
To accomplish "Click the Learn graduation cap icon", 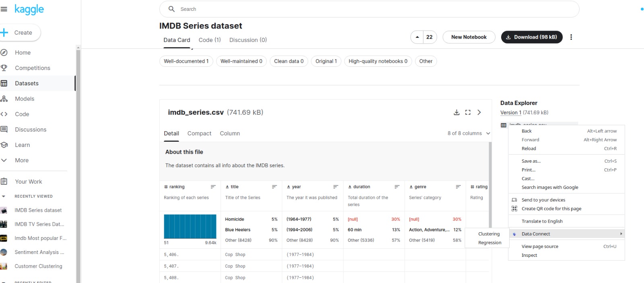I will coord(4,145).
